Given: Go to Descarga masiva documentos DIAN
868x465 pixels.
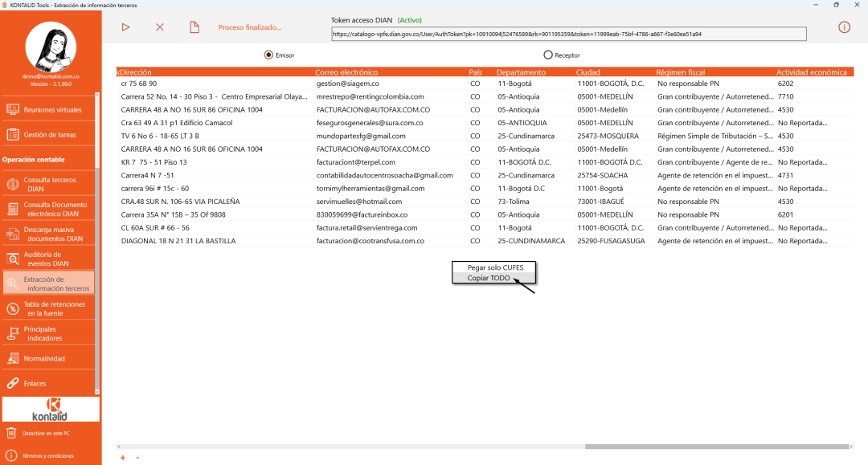Looking at the screenshot, I should (48, 234).
